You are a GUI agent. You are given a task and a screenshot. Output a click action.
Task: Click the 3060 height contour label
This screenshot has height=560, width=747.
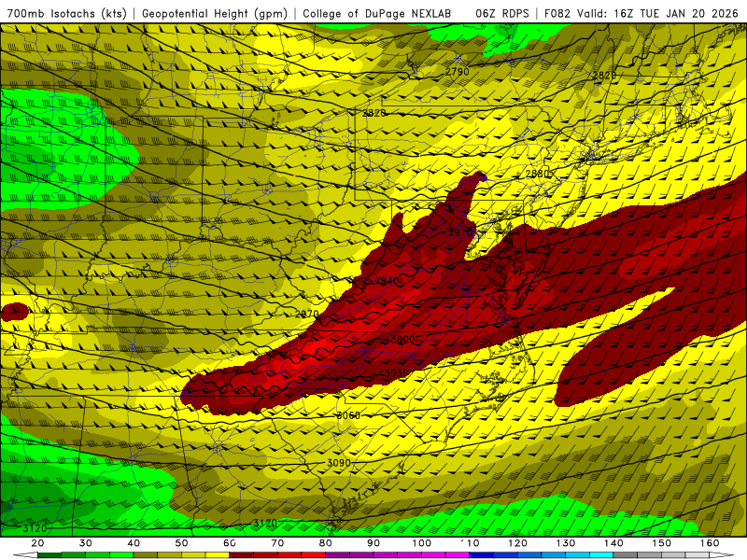coord(348,415)
